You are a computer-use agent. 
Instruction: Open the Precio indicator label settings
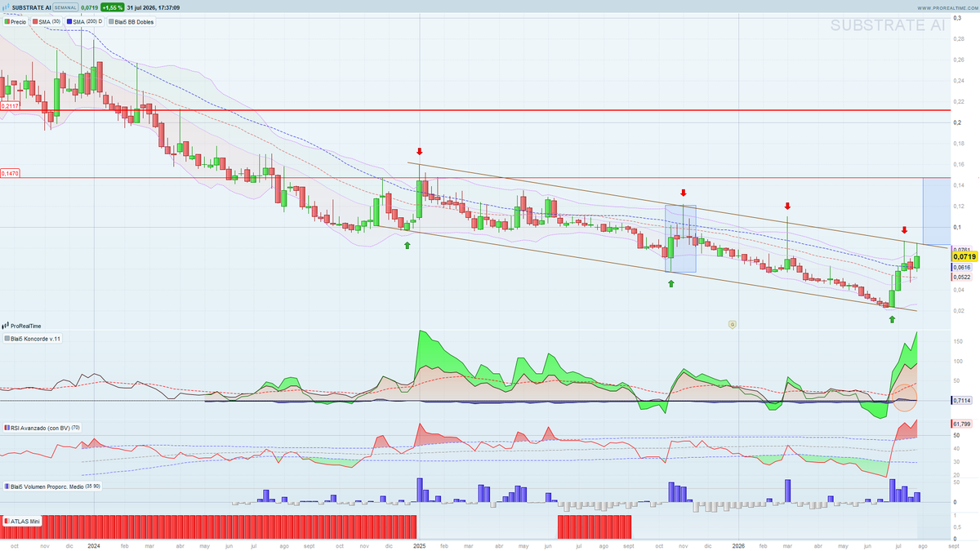point(16,21)
